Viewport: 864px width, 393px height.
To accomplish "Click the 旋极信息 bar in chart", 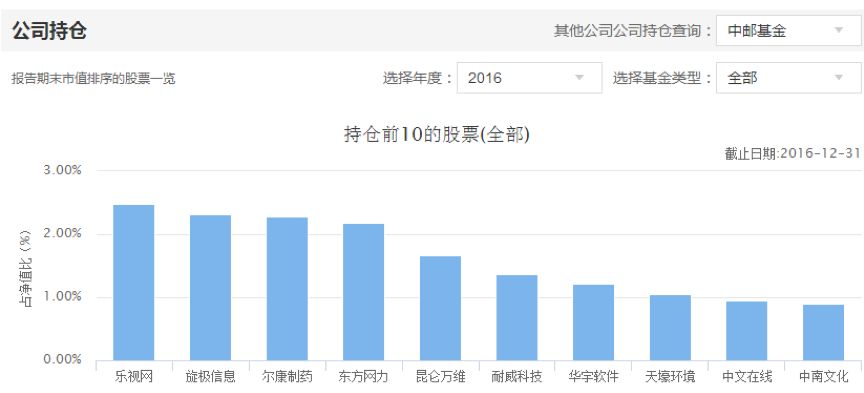I will coord(210,287).
